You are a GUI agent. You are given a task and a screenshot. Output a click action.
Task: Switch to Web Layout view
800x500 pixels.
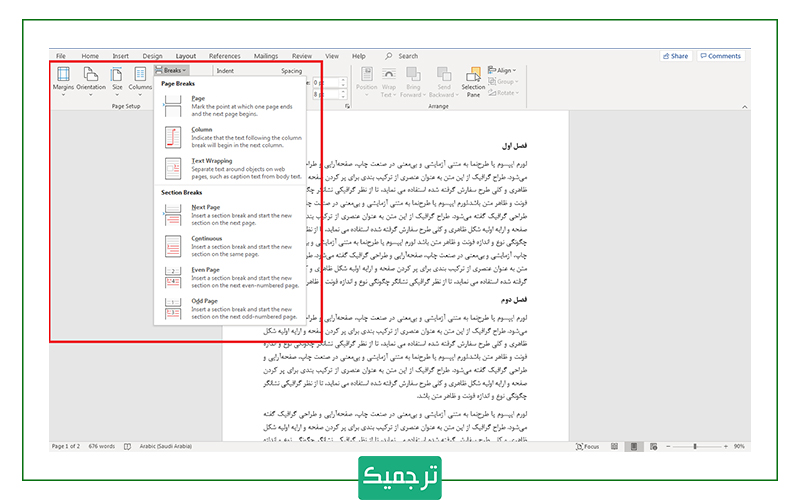click(654, 446)
